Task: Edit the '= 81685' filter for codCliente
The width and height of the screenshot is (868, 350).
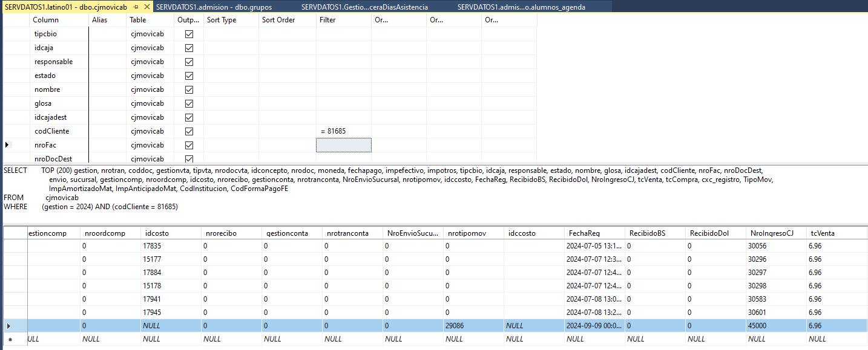Action: 344,131
